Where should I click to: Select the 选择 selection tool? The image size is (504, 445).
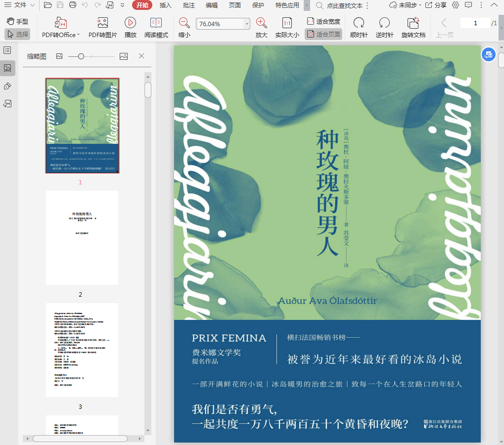[x=17, y=34]
